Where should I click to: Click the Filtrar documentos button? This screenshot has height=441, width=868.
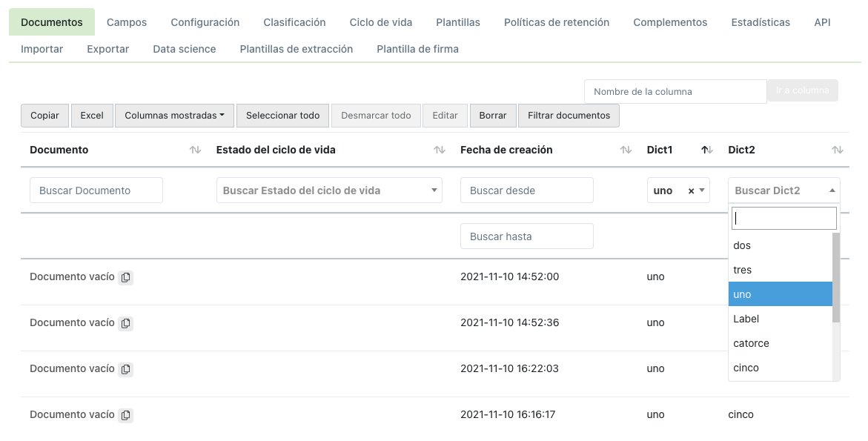coord(569,115)
